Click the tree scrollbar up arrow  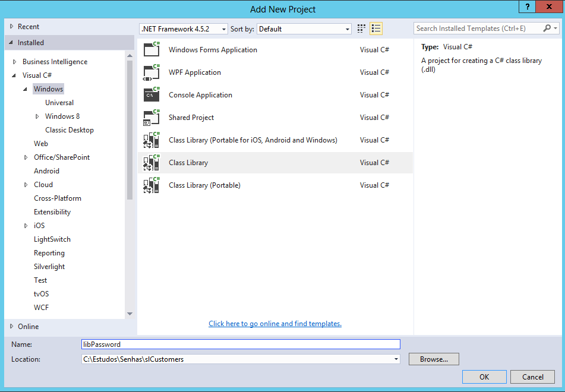(x=130, y=55)
